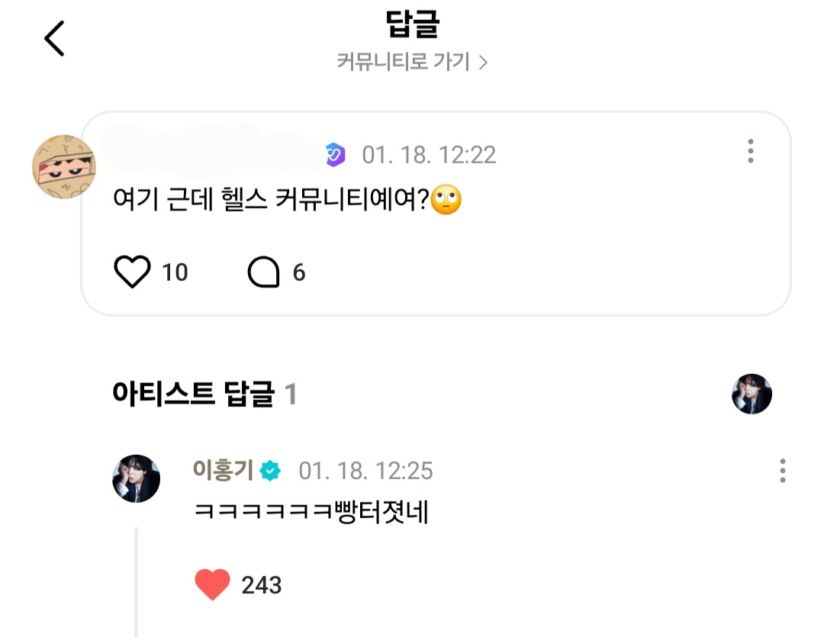Like the post with the empty heart
The width and height of the screenshot is (824, 644).
coord(132,272)
